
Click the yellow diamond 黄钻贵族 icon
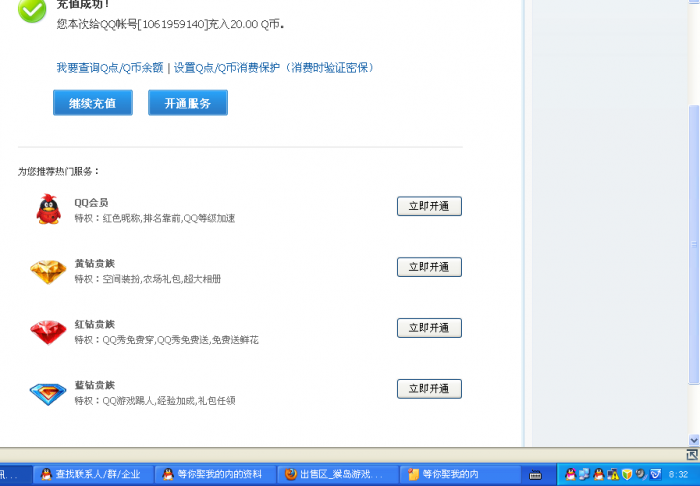click(48, 271)
